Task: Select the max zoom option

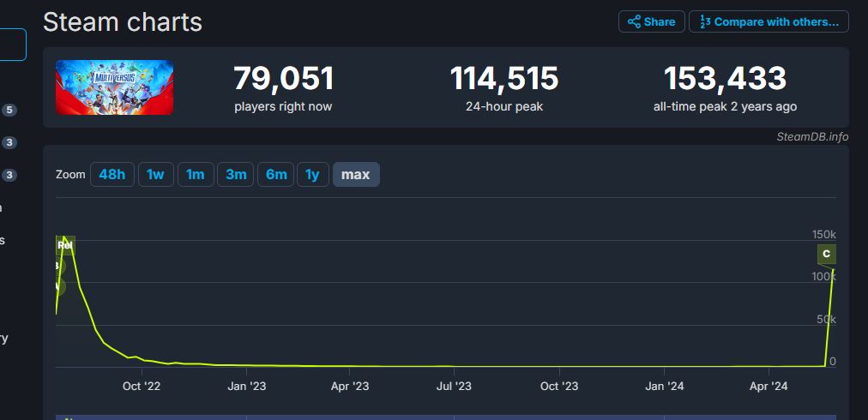Action: point(355,175)
